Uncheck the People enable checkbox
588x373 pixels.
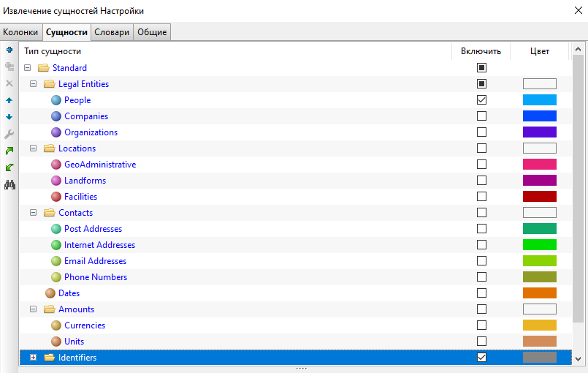pyautogui.click(x=481, y=100)
